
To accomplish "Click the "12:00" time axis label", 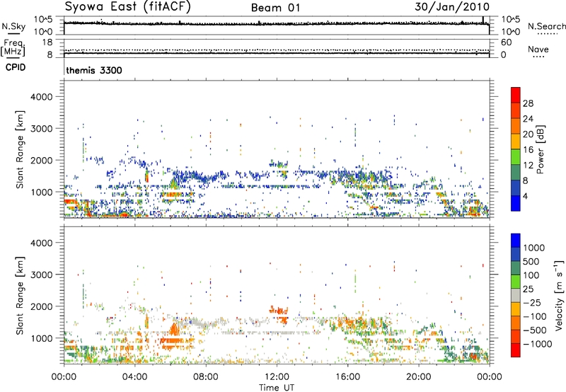I will 277,376.
